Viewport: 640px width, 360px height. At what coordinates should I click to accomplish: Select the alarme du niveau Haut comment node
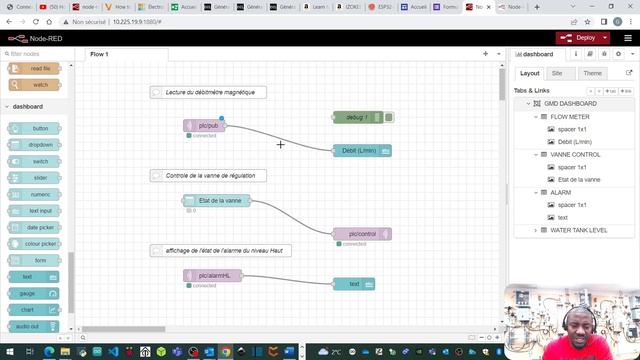click(x=221, y=251)
